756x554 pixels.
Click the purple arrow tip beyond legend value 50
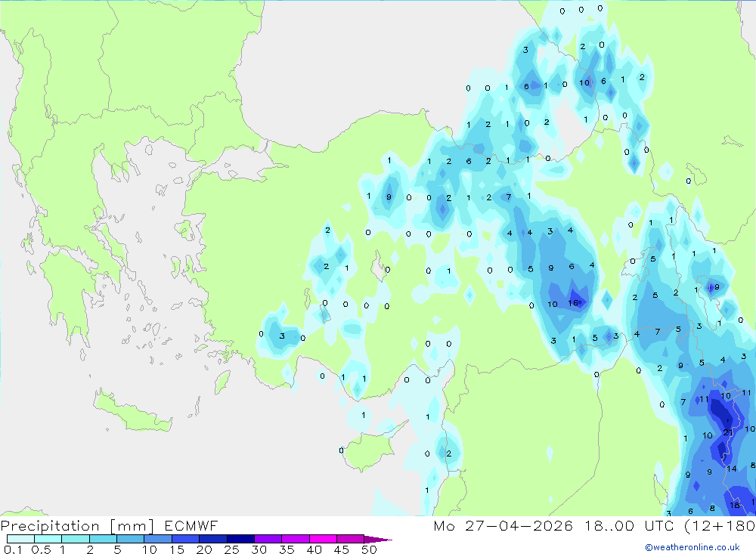tap(378, 539)
